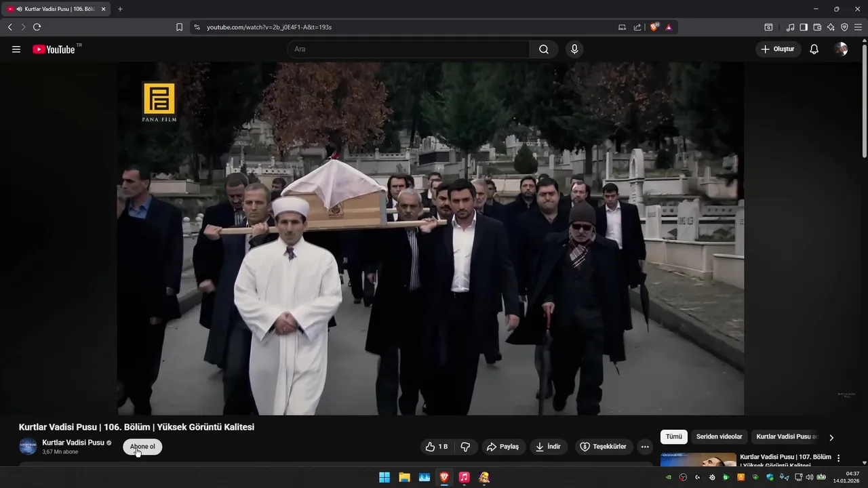Open the tab search icon
868x488 pixels.
(x=768, y=27)
